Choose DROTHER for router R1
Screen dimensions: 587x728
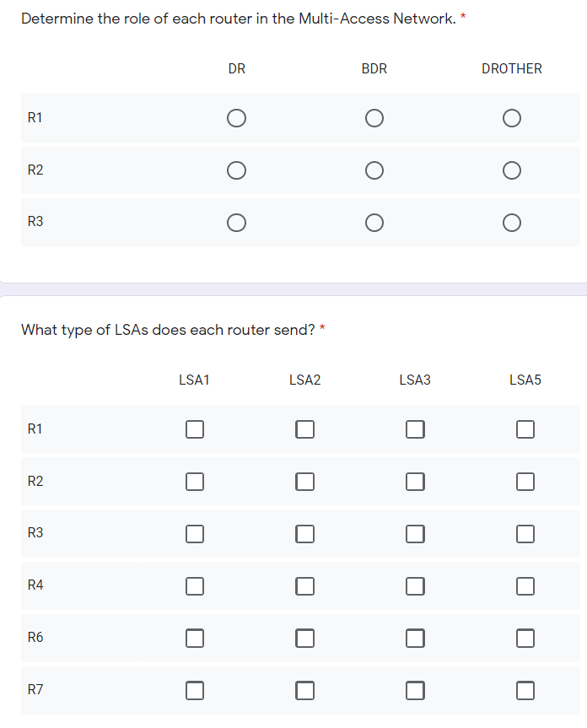[511, 118]
